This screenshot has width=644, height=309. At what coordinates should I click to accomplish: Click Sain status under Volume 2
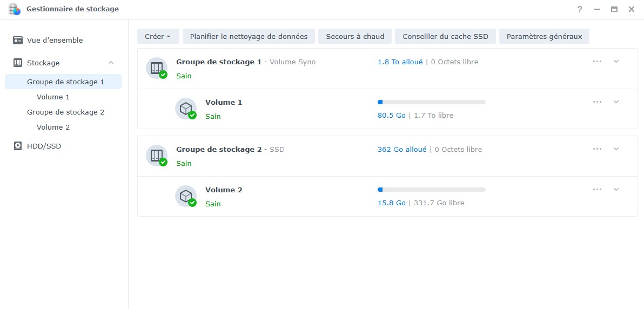point(213,204)
